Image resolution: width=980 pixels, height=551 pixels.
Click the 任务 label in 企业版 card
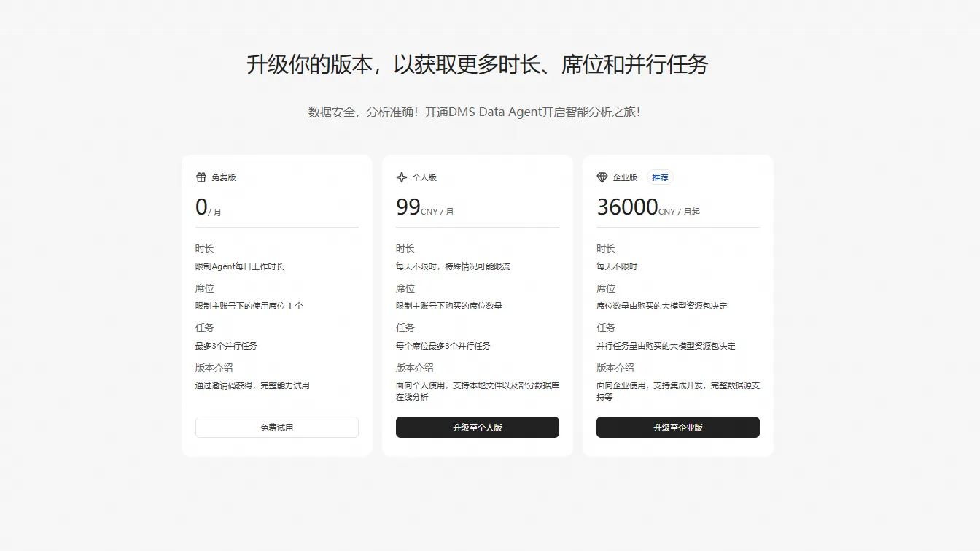(606, 328)
